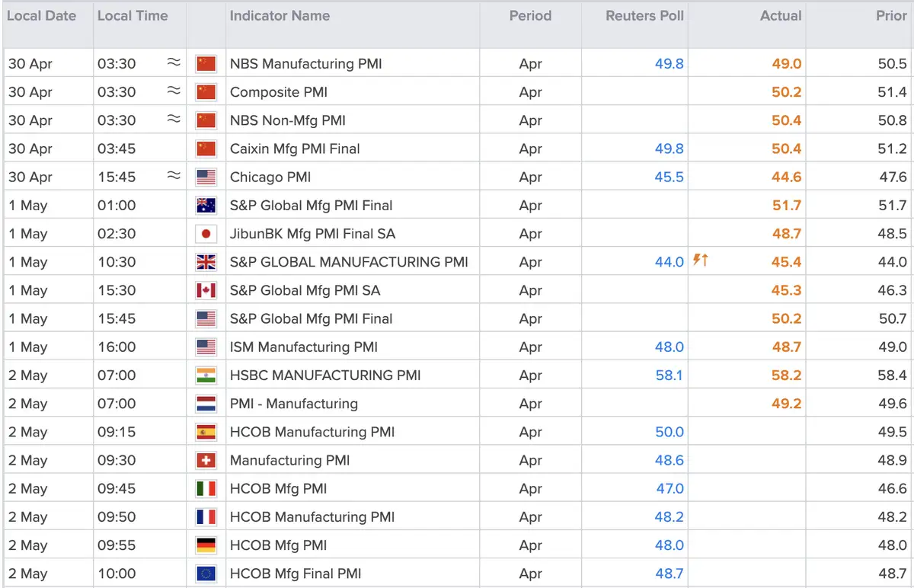The image size is (914, 588).
Task: Click the France flag in the 09:50 row
Action: (206, 517)
